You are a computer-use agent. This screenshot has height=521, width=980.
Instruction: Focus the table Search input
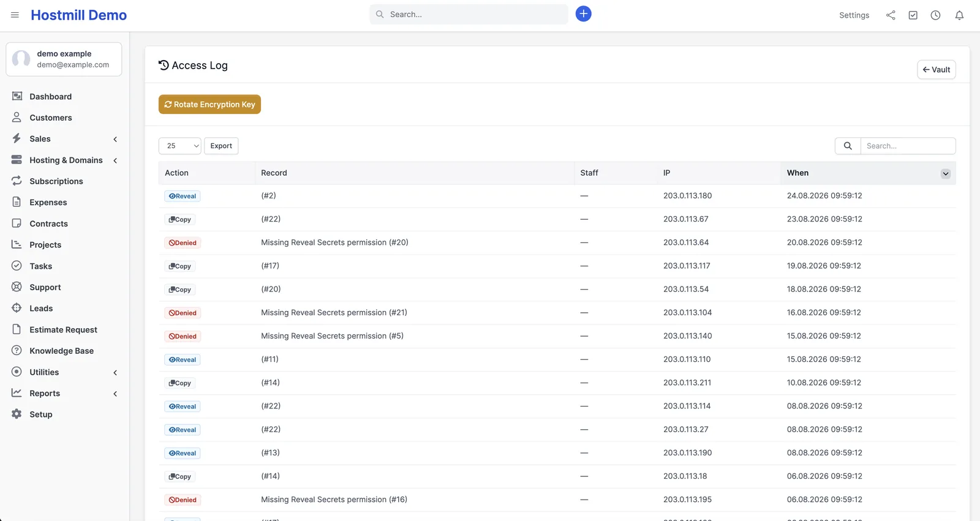pos(908,146)
